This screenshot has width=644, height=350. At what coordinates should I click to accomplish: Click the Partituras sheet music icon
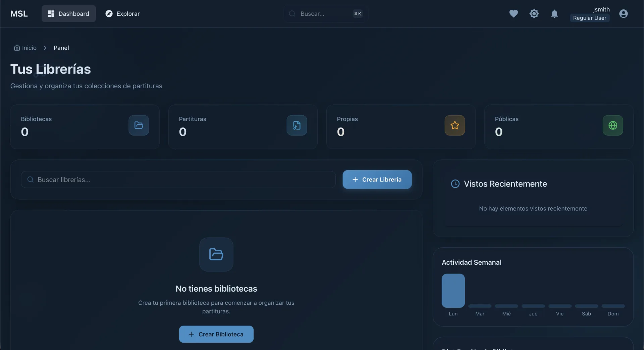click(x=297, y=125)
